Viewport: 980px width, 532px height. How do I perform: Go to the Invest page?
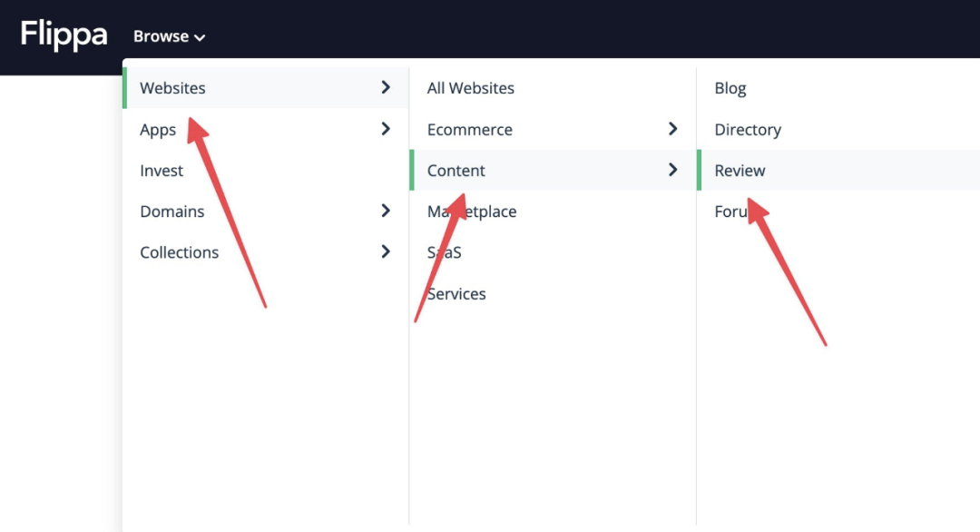pos(162,171)
